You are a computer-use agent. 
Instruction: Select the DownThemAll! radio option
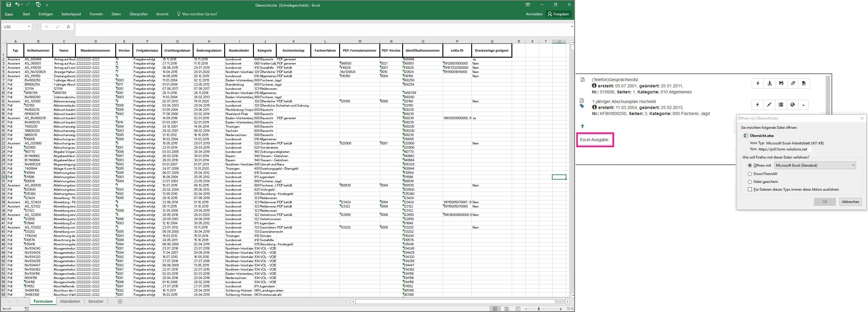point(750,174)
